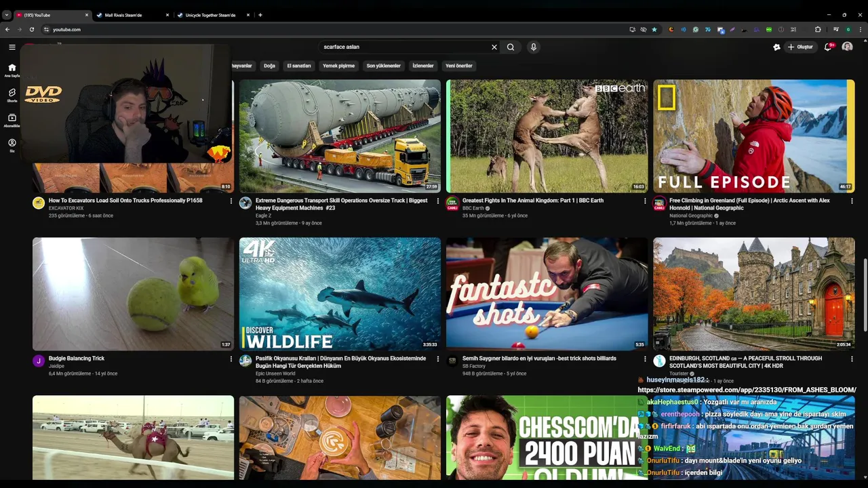
Task: Click the browser back arrow
Action: (x=7, y=29)
